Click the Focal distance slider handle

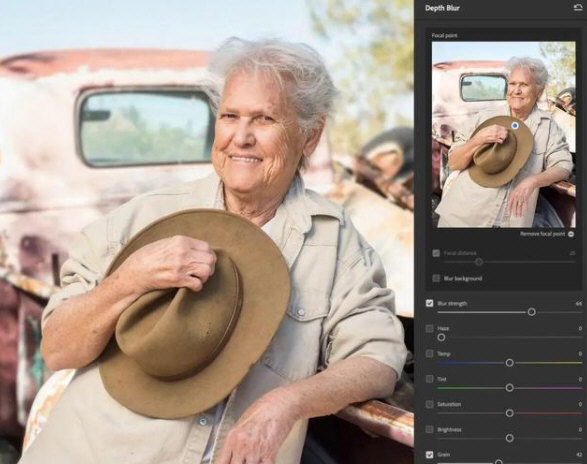pyautogui.click(x=479, y=262)
